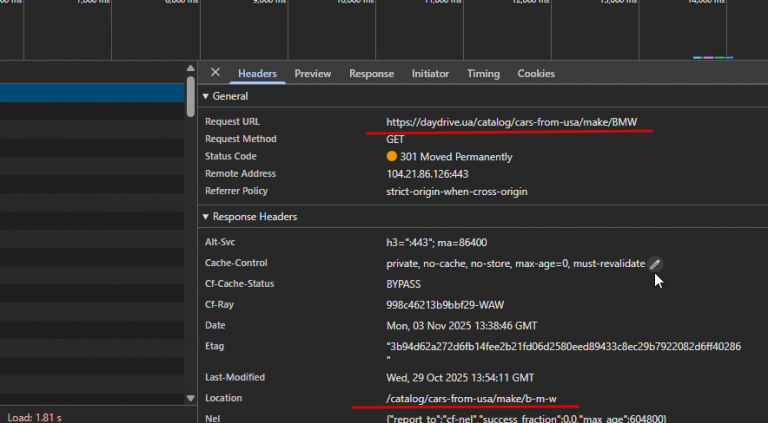Click the Alt-Svc value h3 ma=86400
The height and width of the screenshot is (423, 768).
[436, 242]
